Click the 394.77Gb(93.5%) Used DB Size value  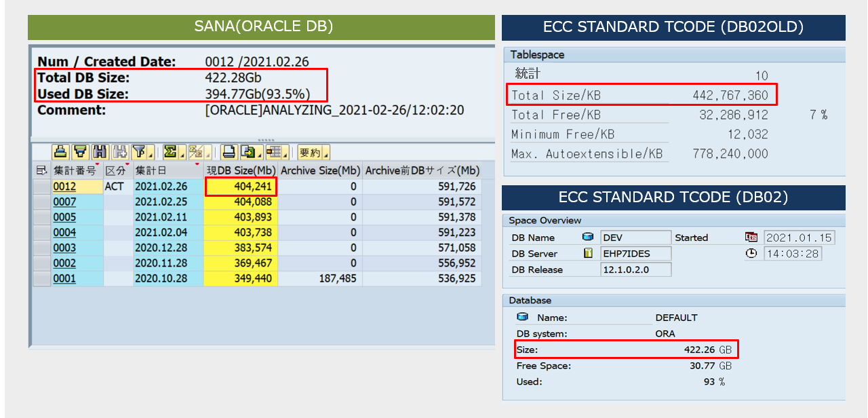[x=258, y=94]
